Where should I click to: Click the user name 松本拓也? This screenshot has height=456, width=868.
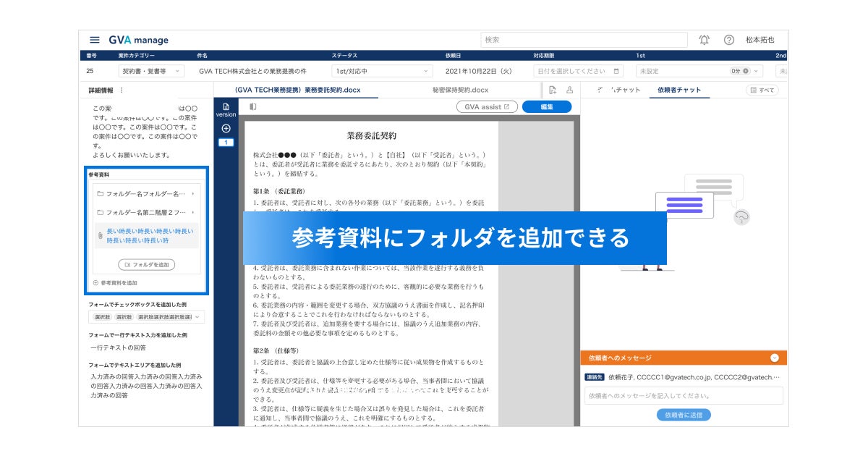point(759,40)
